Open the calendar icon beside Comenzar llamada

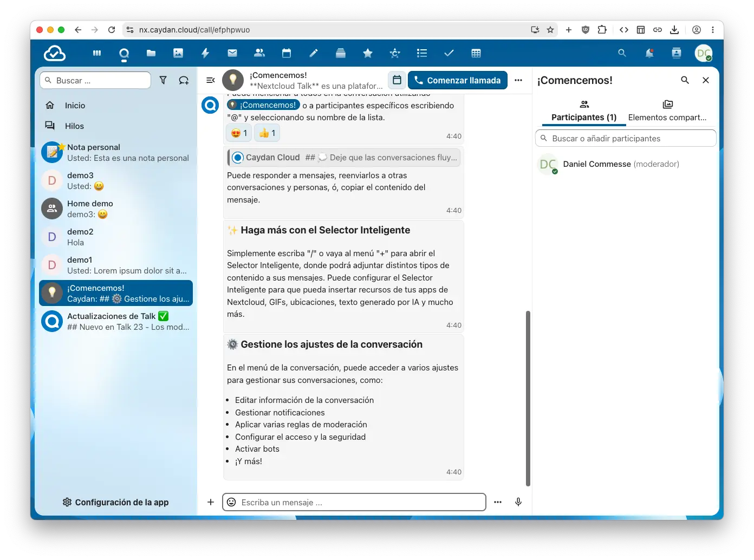pyautogui.click(x=397, y=80)
